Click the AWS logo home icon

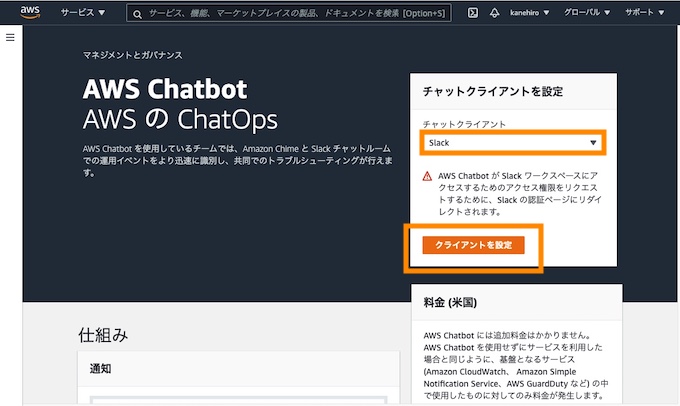click(x=30, y=13)
